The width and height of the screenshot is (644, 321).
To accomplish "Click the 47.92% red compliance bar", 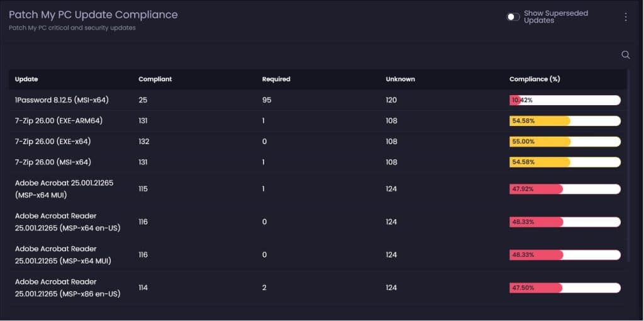I will pos(565,189).
